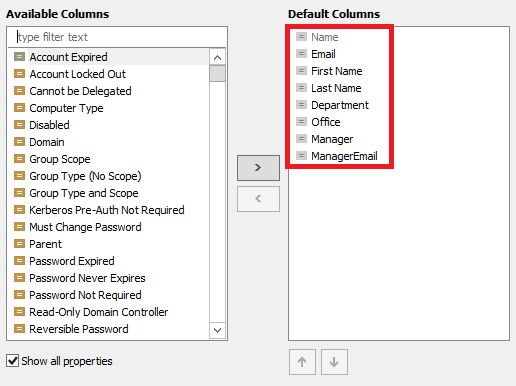The image size is (516, 386).
Task: Uncheck Show all properties checkbox
Action: (x=13, y=361)
